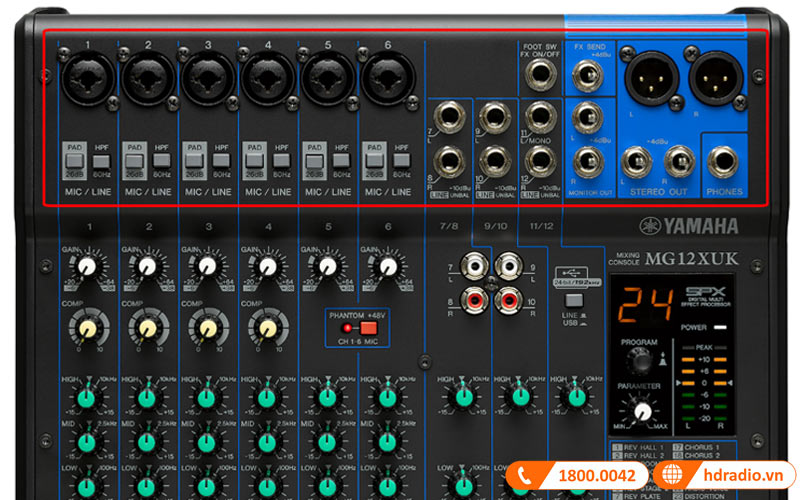800x500 pixels.
Task: Click the MONITOR OUT R jack
Action: click(588, 162)
